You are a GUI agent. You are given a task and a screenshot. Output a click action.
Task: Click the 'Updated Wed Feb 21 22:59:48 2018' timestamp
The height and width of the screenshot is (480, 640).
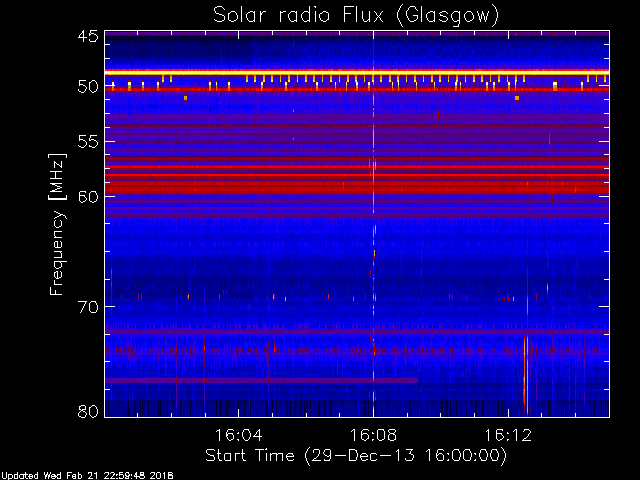coord(87,476)
